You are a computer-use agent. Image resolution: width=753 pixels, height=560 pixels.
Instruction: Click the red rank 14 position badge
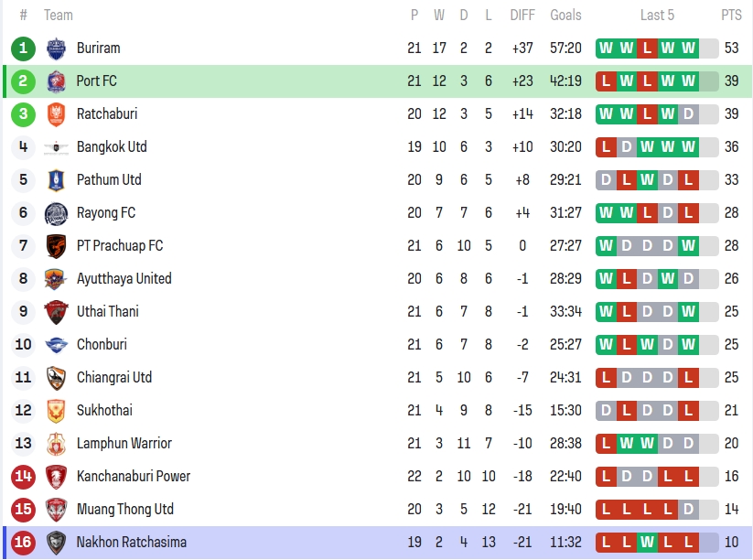(24, 477)
